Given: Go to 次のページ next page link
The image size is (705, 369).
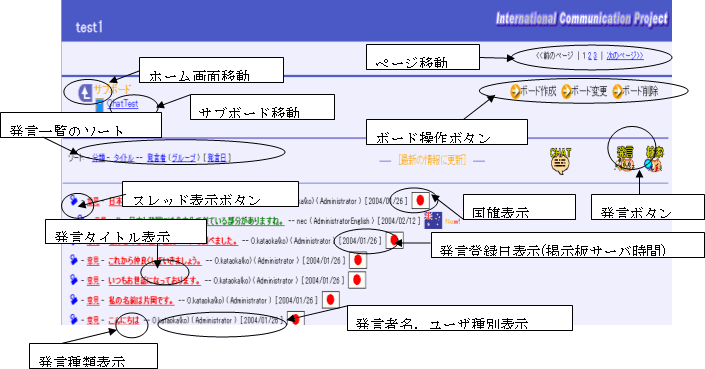Looking at the screenshot, I should [625, 56].
